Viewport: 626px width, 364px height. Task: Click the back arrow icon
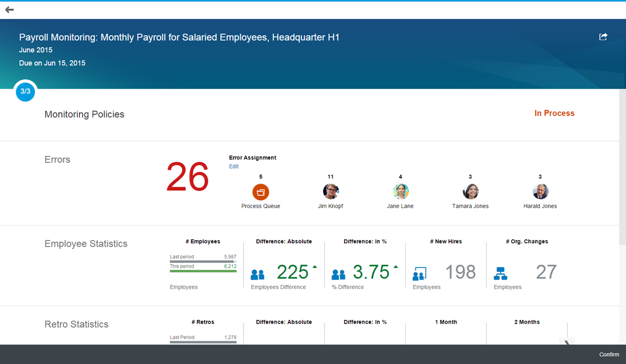9,10
